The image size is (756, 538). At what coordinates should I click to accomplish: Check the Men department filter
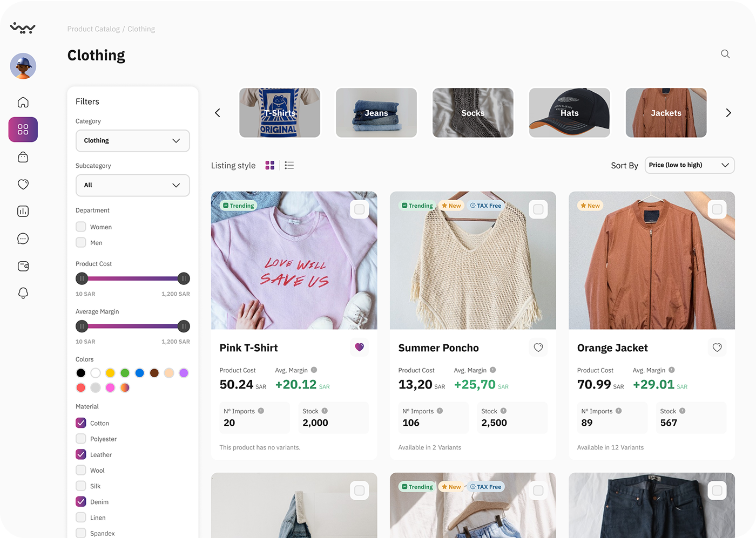[x=81, y=242]
